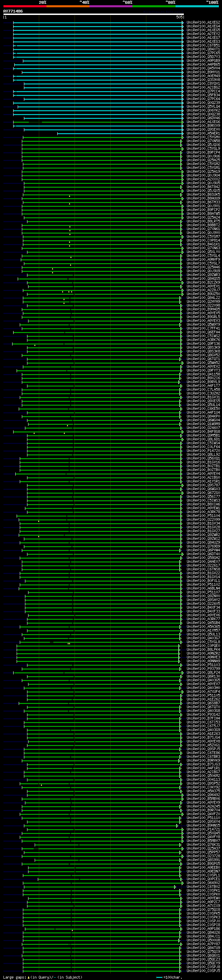Viewport: 222px width, 980px height.
Task: Open hit UniRef100_A1XEG2
Action: point(203,23)
